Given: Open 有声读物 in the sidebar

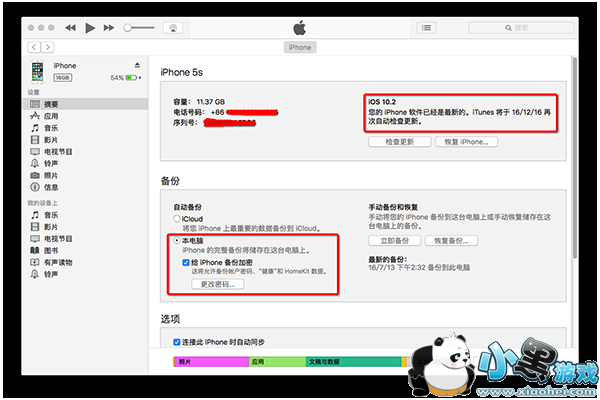Looking at the screenshot, I should pos(85,262).
